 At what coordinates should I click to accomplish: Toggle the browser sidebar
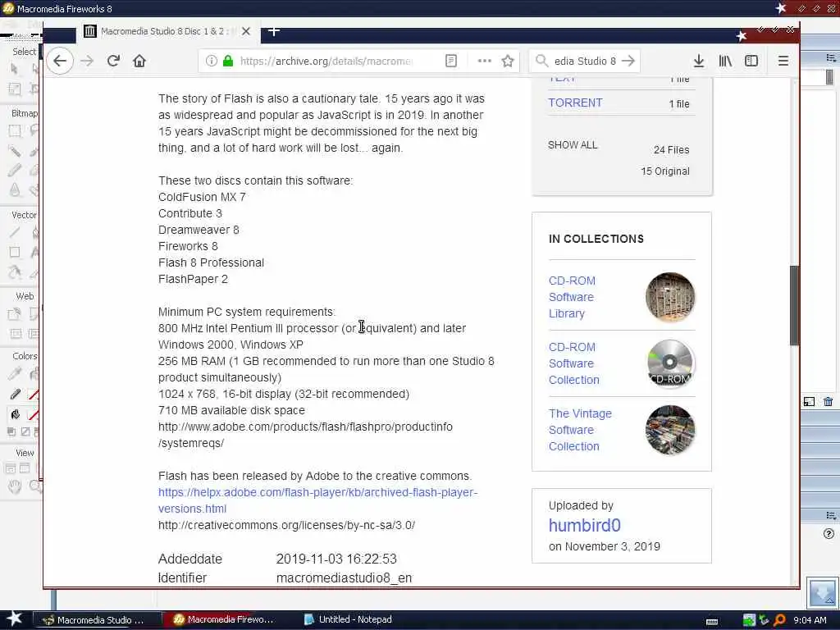[x=751, y=61]
